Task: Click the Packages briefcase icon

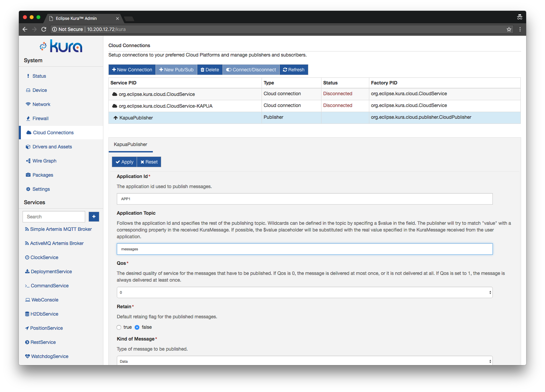Action: (x=28, y=175)
